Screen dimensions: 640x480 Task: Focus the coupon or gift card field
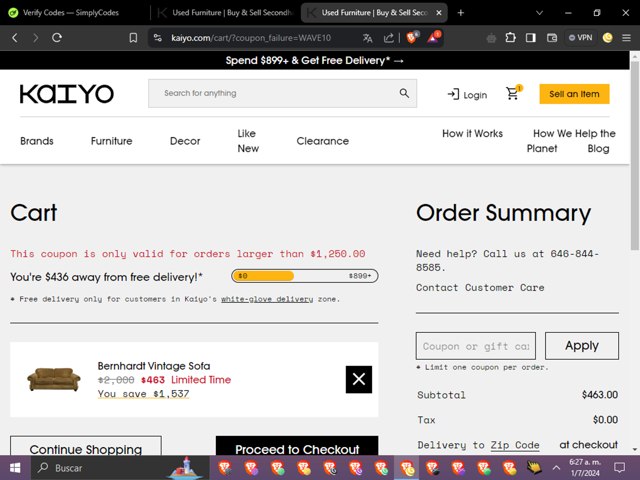click(x=476, y=346)
